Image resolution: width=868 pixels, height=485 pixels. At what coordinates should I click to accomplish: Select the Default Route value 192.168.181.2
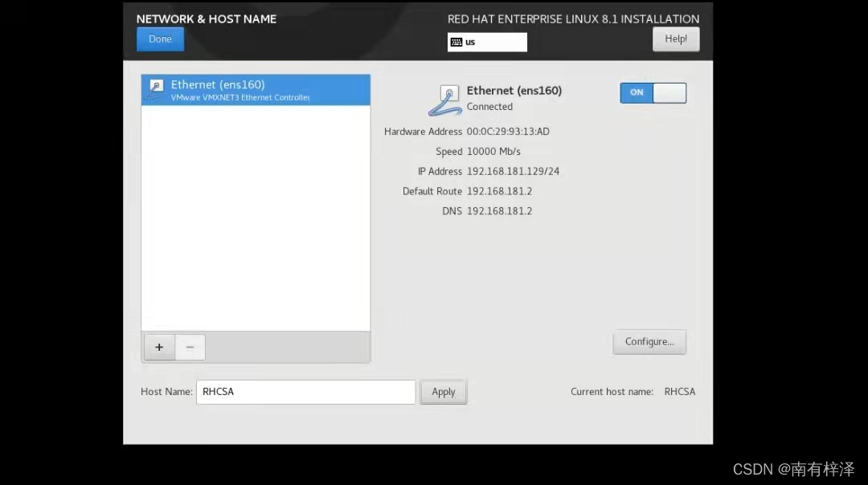coord(499,191)
